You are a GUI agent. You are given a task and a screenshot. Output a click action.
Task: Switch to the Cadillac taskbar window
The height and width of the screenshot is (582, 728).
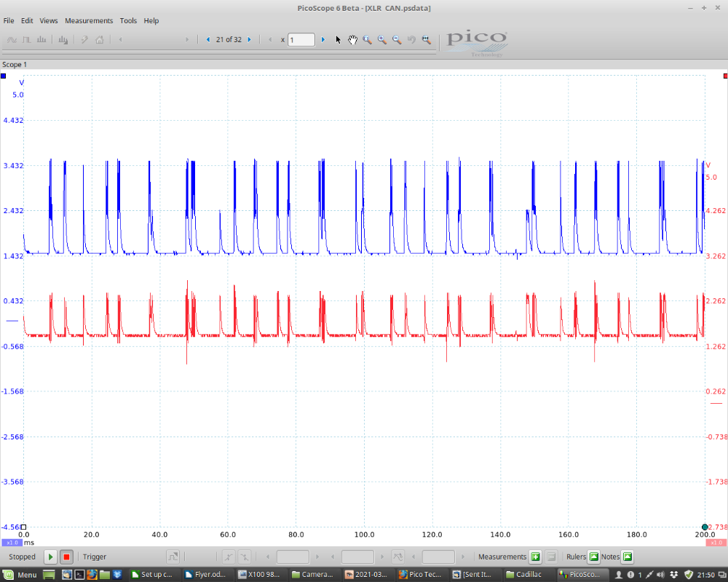point(523,575)
